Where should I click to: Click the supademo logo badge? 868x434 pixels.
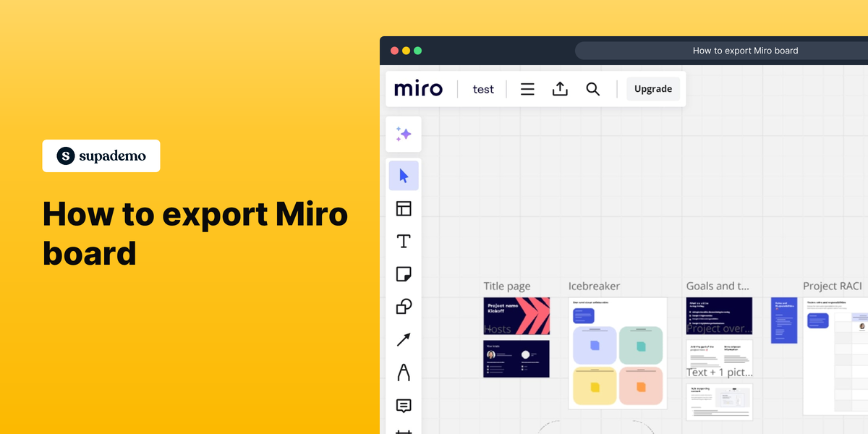coord(101,156)
